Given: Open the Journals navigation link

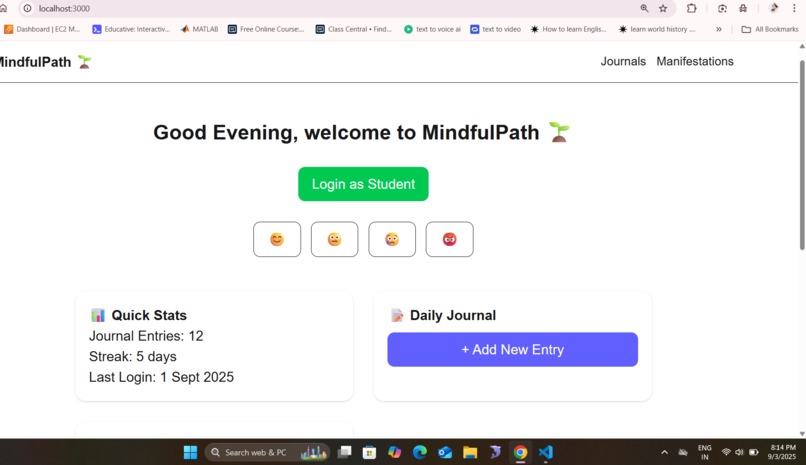Looking at the screenshot, I should [623, 61].
